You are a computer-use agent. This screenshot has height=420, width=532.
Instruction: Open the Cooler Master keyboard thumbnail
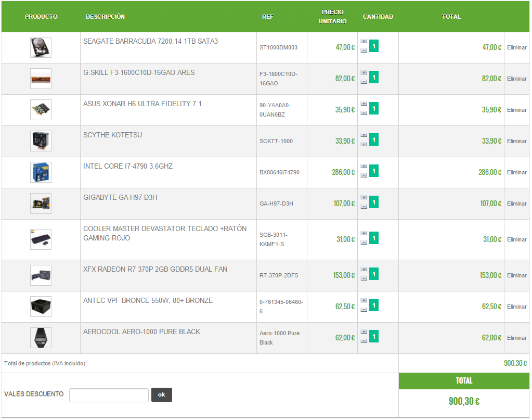41,239
